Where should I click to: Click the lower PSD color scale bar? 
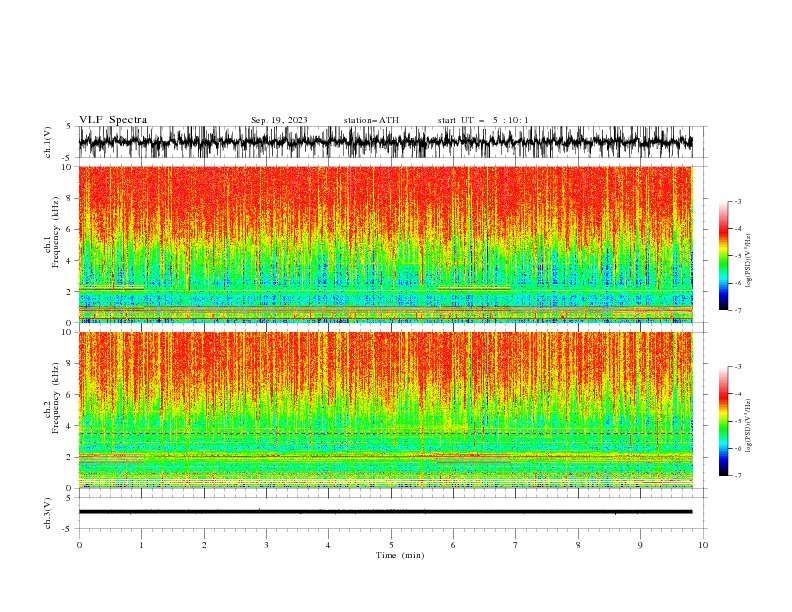coord(723,421)
